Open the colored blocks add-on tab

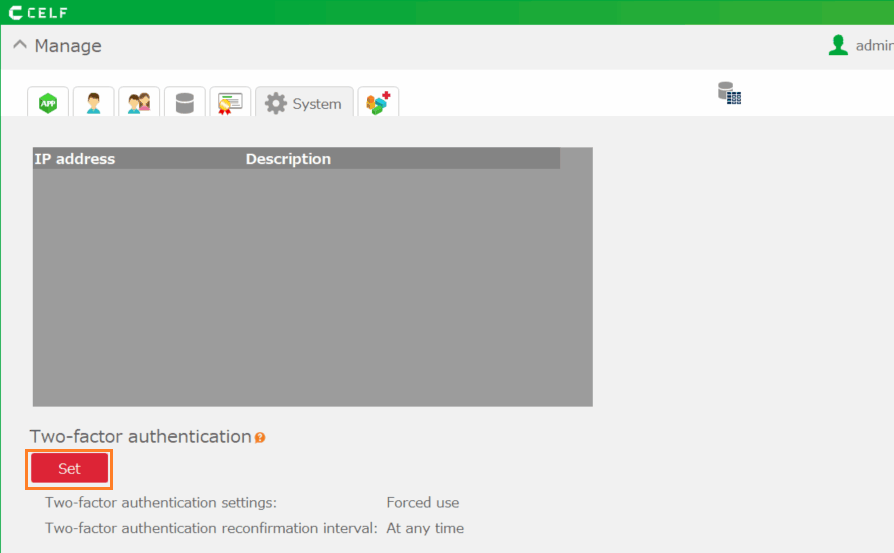pos(378,102)
